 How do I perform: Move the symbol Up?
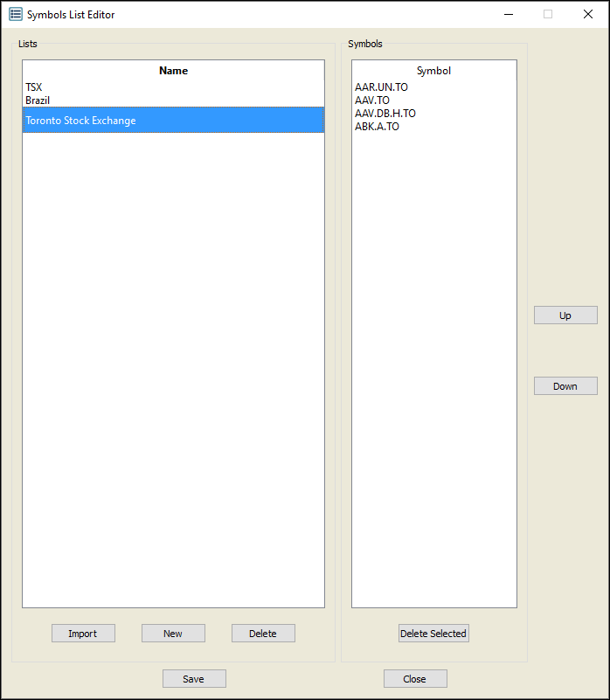tap(565, 315)
